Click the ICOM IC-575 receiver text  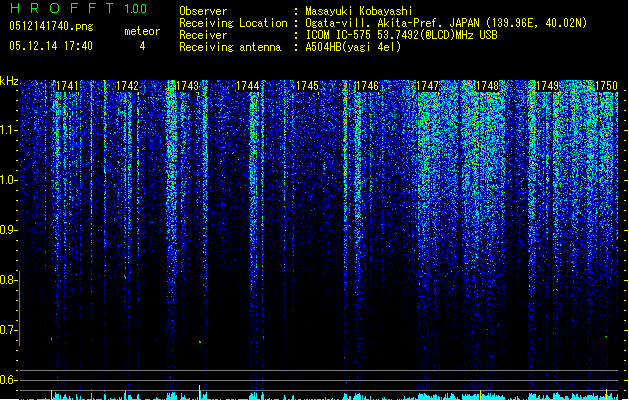point(401,35)
